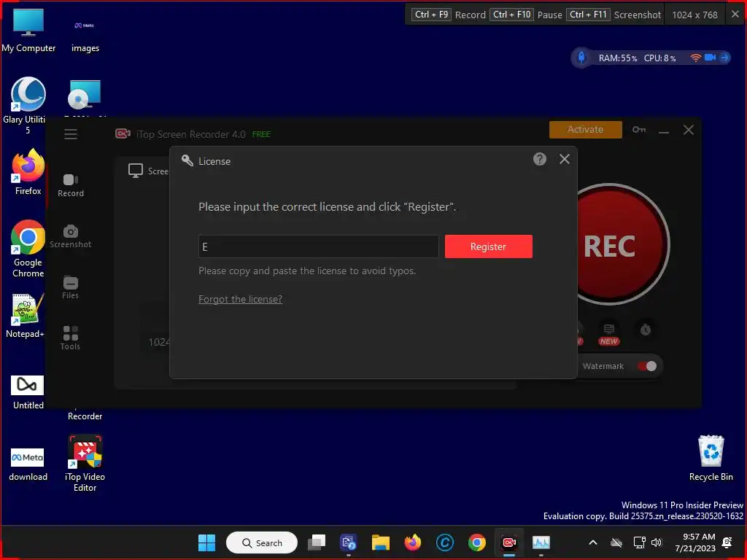Click the Register button in License dialog
This screenshot has width=747, height=560.
488,246
